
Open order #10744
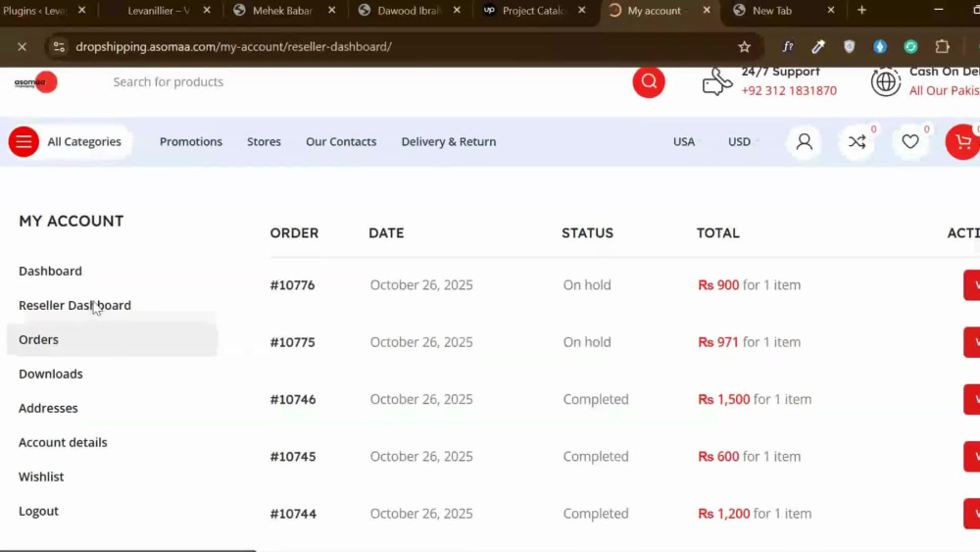pos(293,514)
